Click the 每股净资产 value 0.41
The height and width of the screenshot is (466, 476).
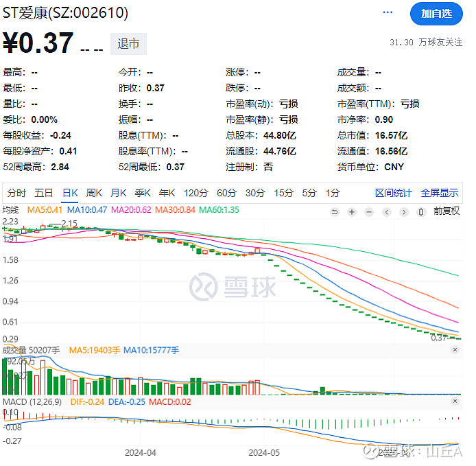pyautogui.click(x=68, y=151)
